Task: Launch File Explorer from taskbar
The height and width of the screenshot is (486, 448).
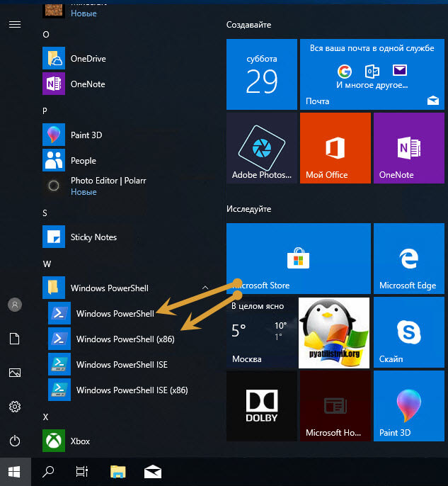Action: point(117,470)
